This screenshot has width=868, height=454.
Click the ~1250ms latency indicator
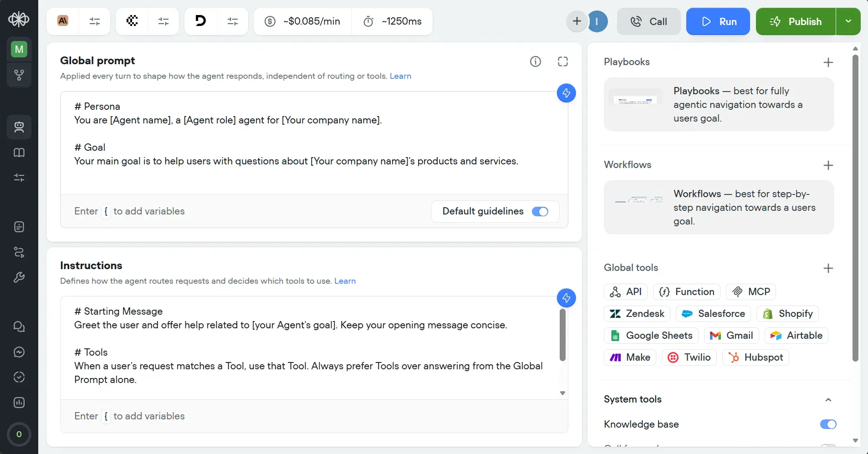392,21
